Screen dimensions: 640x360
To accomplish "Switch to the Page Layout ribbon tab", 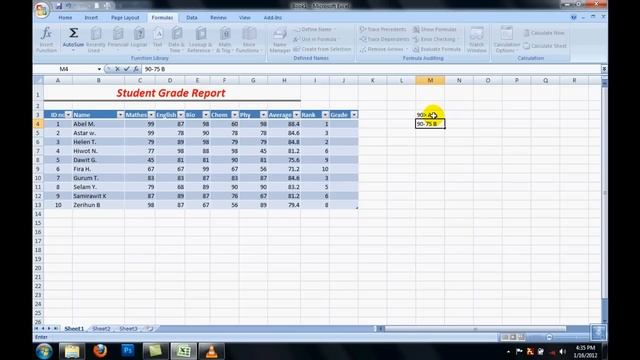I will 125,18.
